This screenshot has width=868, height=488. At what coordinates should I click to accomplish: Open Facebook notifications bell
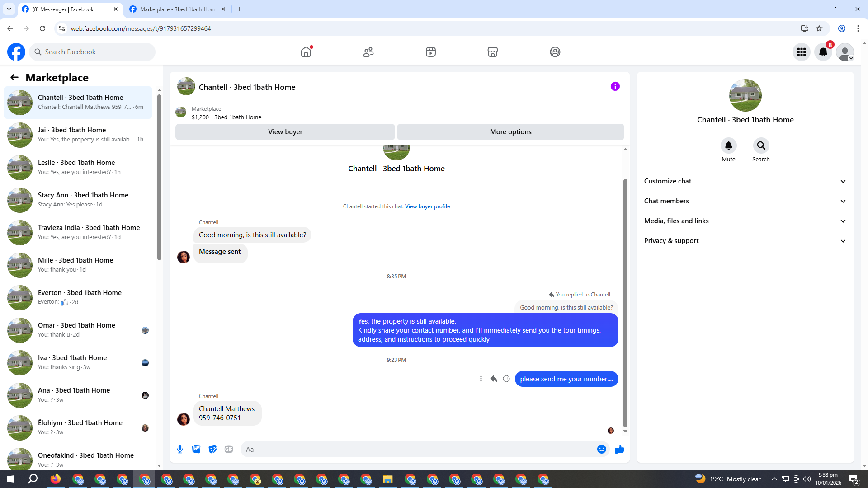[x=823, y=52]
